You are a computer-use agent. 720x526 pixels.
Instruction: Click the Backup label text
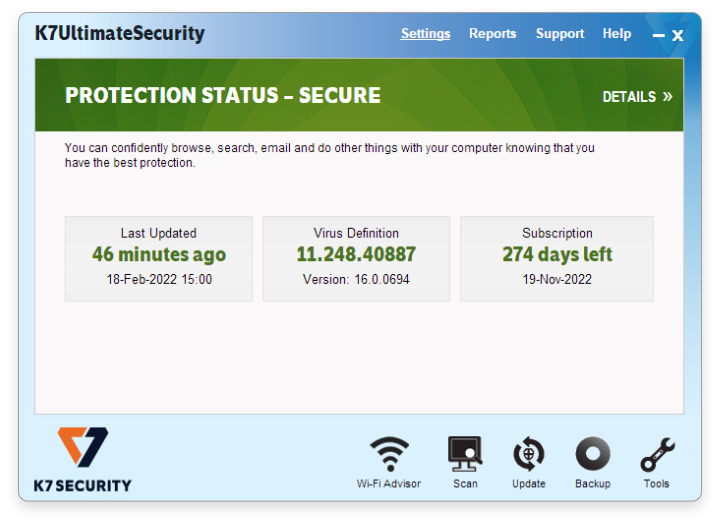click(x=593, y=484)
